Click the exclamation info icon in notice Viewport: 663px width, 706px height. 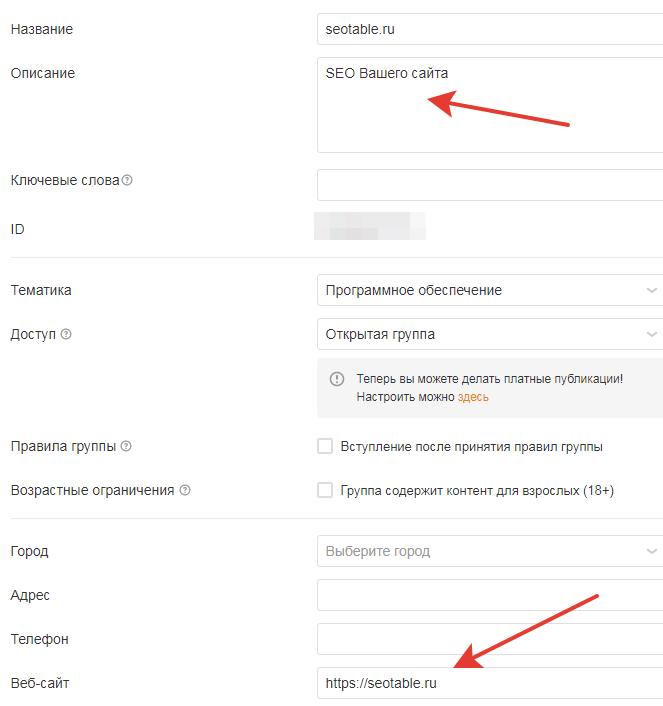336,379
